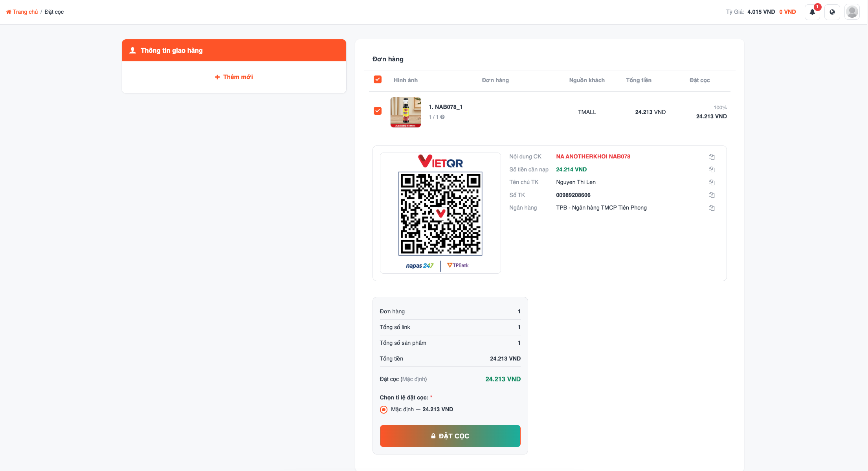Open the notifications bell
This screenshot has height=471, width=868.
812,12
